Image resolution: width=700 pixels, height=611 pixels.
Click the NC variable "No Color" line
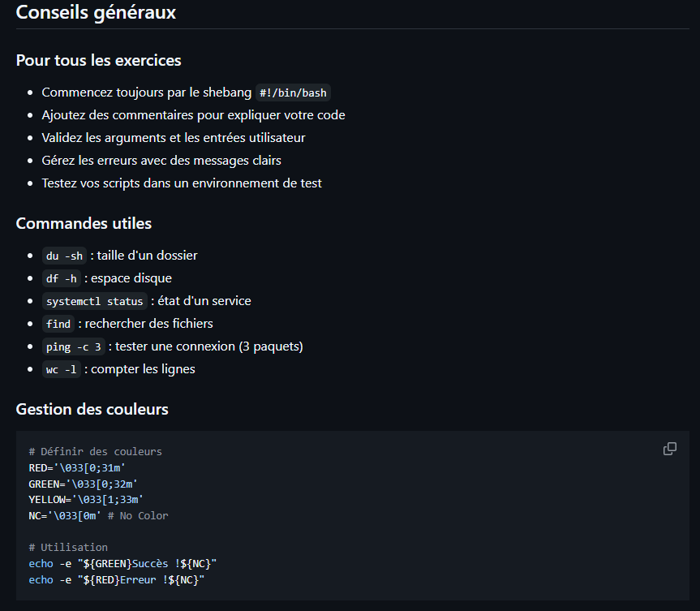coord(98,515)
